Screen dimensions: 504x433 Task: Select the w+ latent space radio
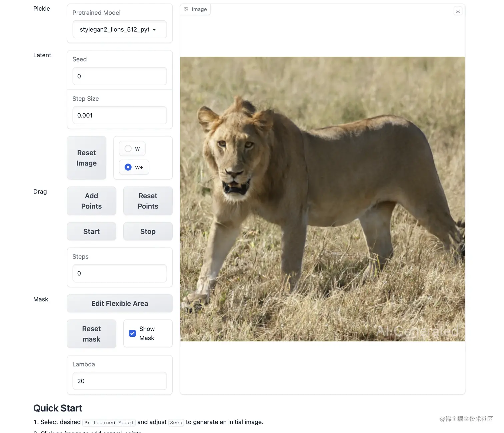128,167
